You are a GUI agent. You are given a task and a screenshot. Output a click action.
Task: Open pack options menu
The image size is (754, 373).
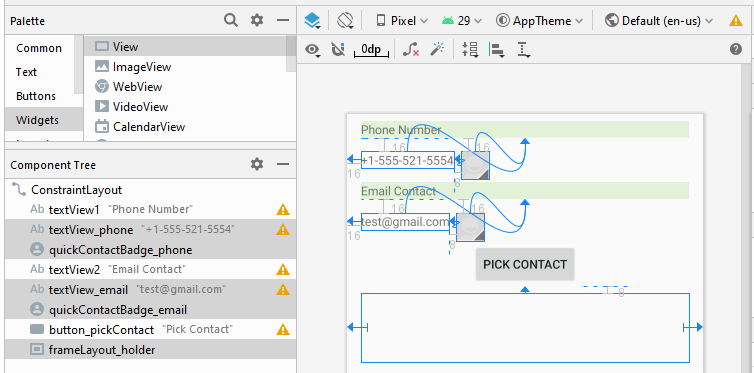[470, 50]
